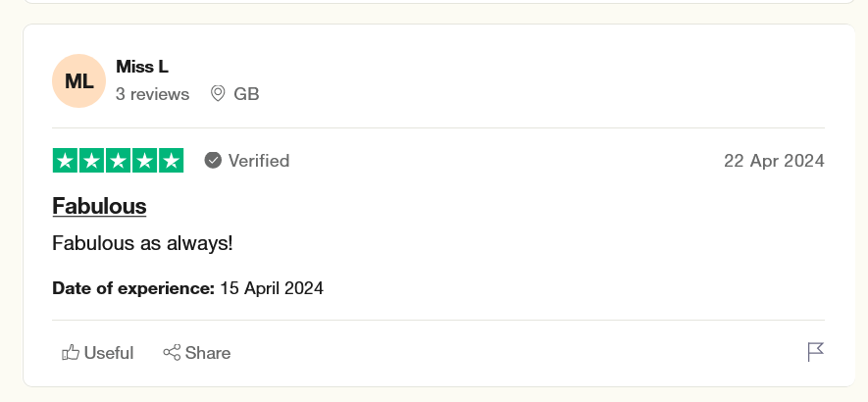The image size is (868, 402).
Task: Open reviewer Miss L's profile name
Action: (142, 67)
